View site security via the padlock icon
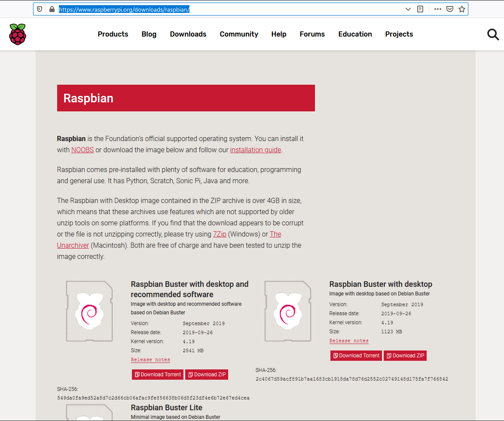 (x=52, y=9)
